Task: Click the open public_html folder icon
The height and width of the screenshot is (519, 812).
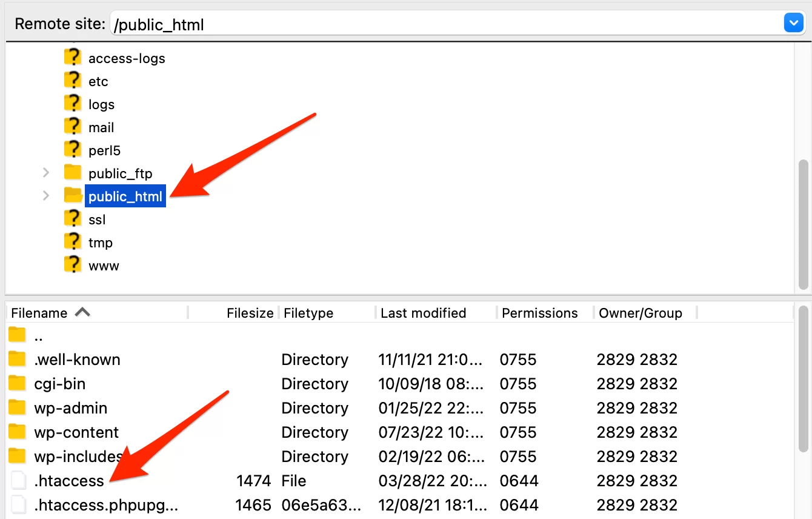Action: [x=73, y=196]
